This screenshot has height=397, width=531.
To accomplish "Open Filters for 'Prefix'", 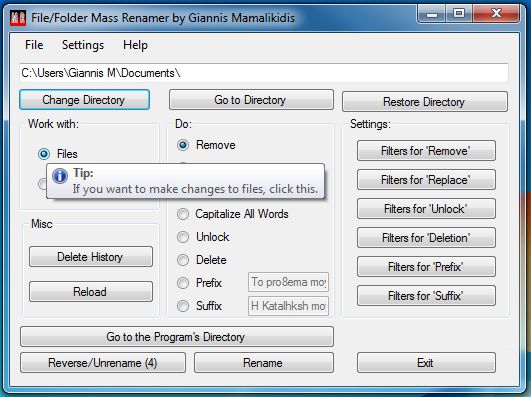I will point(426,267).
